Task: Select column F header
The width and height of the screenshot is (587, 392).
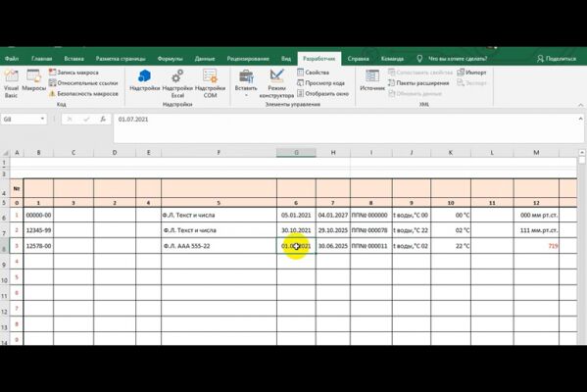Action: [219, 152]
